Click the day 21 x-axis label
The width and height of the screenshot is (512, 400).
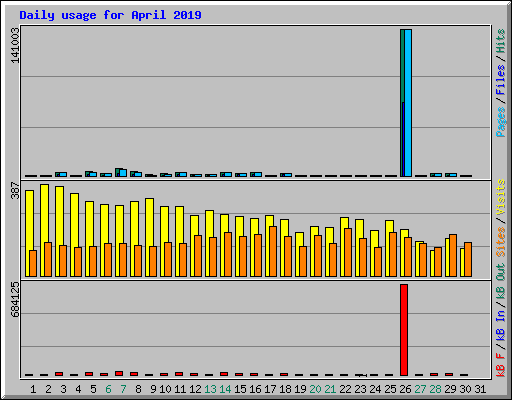click(x=330, y=389)
